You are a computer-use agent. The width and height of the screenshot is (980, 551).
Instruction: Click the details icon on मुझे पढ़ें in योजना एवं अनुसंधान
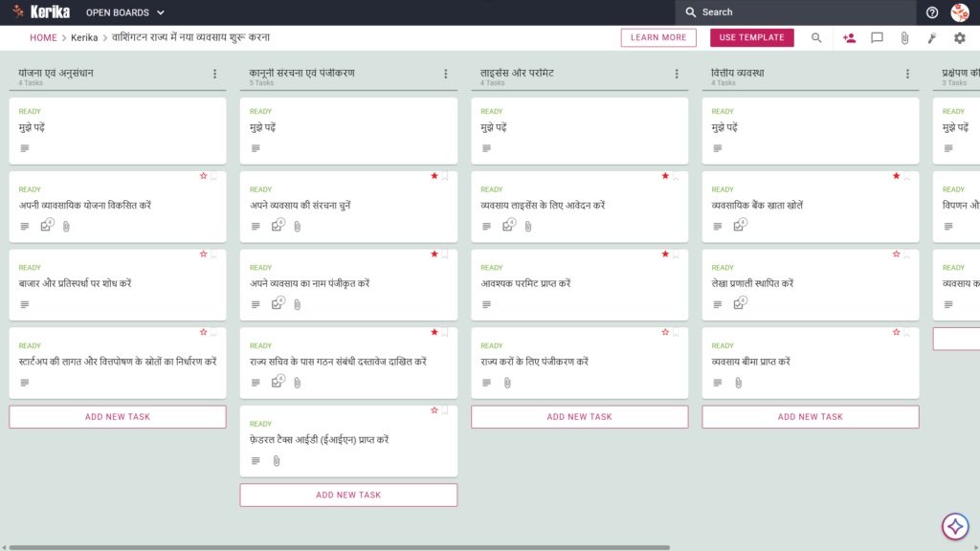tap(24, 148)
